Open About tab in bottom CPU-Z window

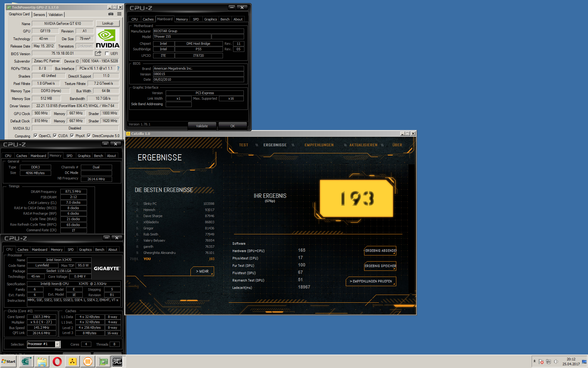coord(112,250)
